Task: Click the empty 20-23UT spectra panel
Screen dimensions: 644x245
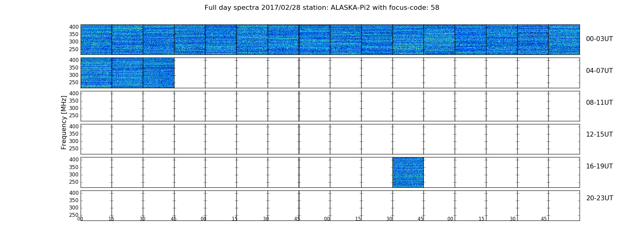Action: (330, 205)
